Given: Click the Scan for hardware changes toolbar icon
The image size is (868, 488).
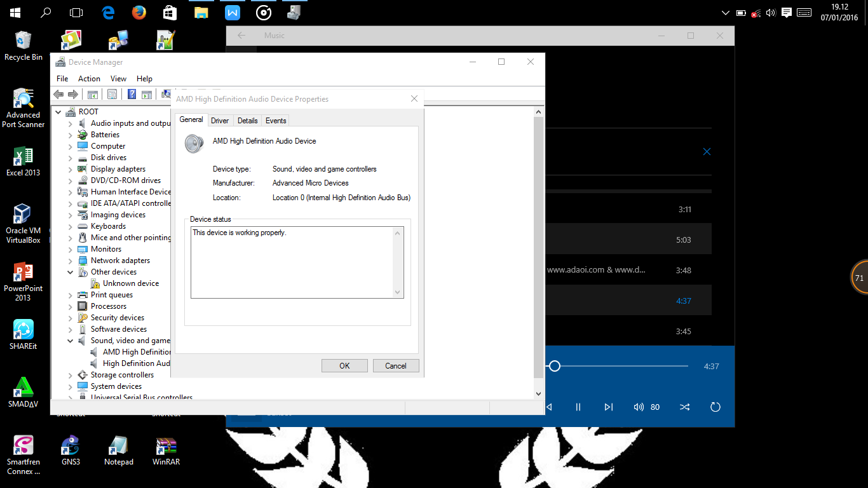Looking at the screenshot, I should point(166,94).
